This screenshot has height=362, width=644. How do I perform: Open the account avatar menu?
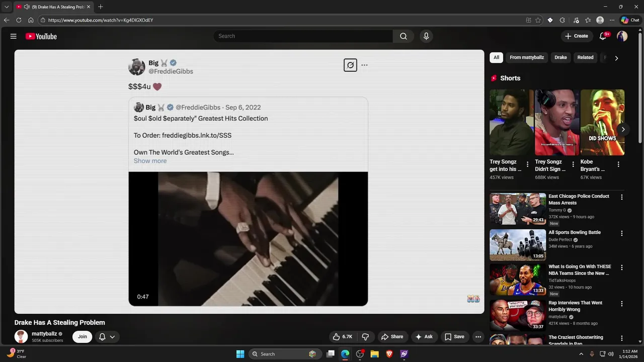pyautogui.click(x=622, y=36)
